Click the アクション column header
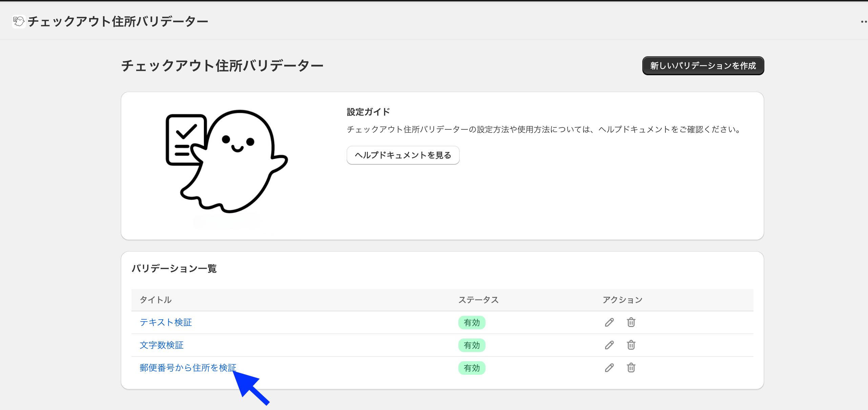 coord(622,300)
